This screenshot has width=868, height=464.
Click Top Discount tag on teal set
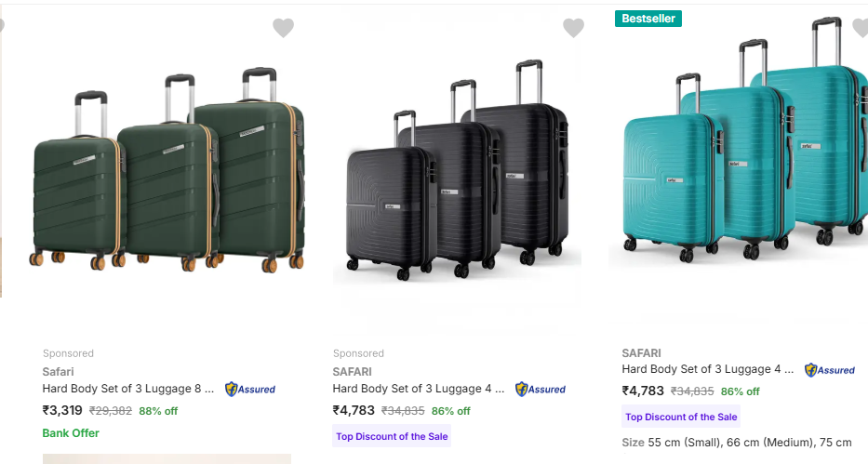(681, 417)
